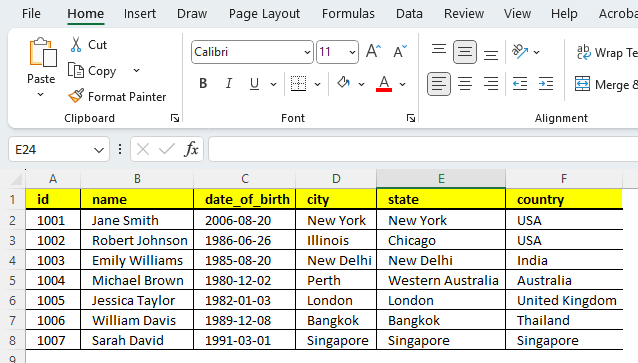Switch to Review tab

click(x=464, y=14)
